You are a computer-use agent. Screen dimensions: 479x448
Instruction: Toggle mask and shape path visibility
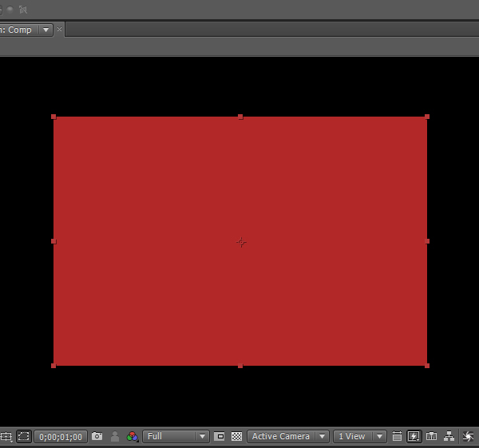coord(23,436)
